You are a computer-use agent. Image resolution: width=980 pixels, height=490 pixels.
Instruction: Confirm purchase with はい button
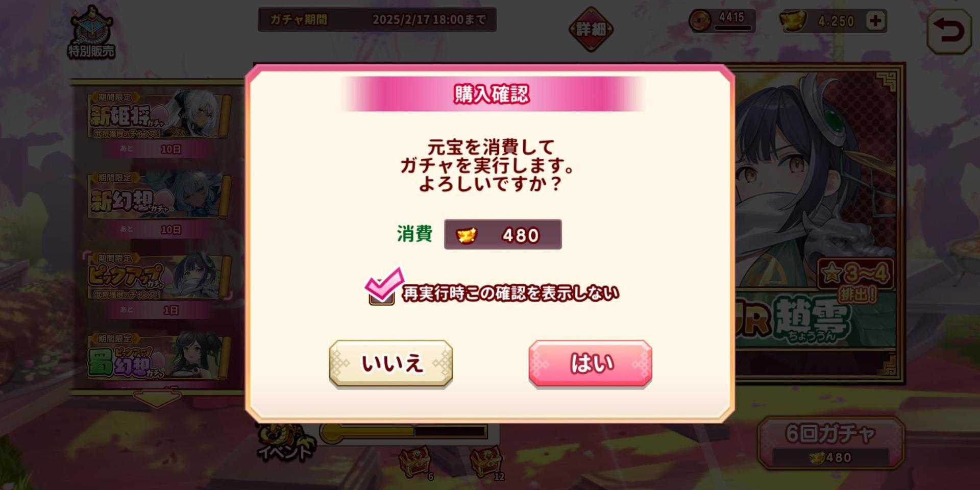[x=590, y=363]
